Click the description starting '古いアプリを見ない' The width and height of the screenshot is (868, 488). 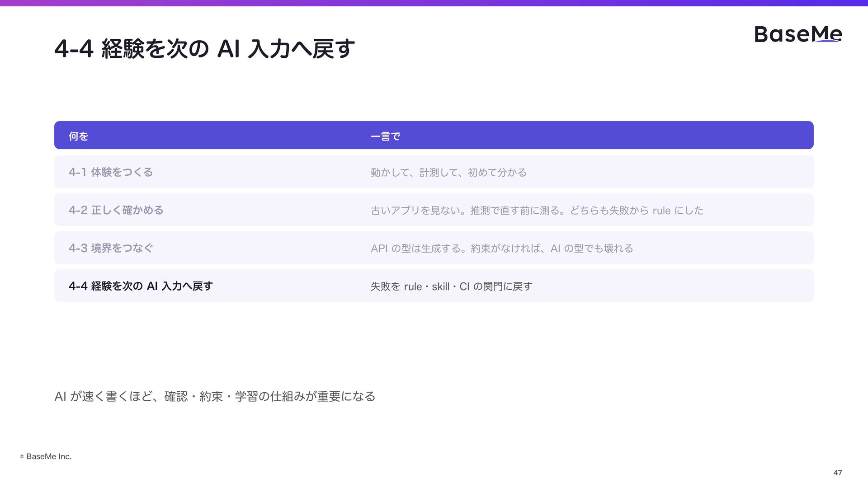pos(537,210)
